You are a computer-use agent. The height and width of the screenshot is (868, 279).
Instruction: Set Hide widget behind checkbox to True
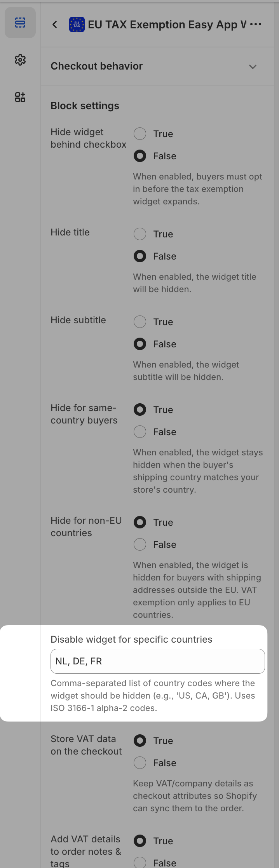pyautogui.click(x=140, y=134)
